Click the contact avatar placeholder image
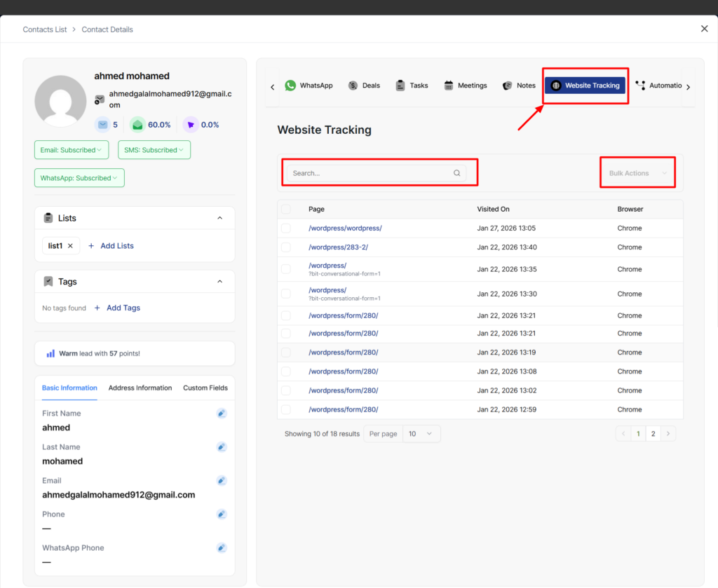 point(60,101)
